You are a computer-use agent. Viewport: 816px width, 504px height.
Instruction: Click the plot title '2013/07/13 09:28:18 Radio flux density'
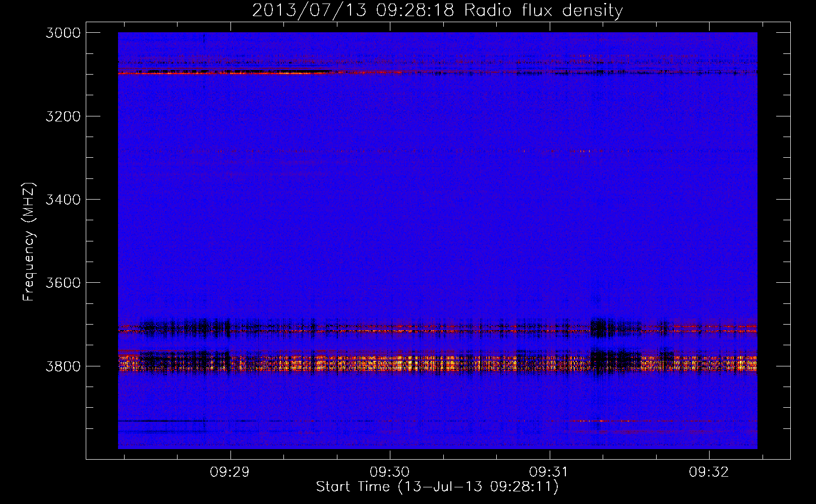pyautogui.click(x=437, y=10)
